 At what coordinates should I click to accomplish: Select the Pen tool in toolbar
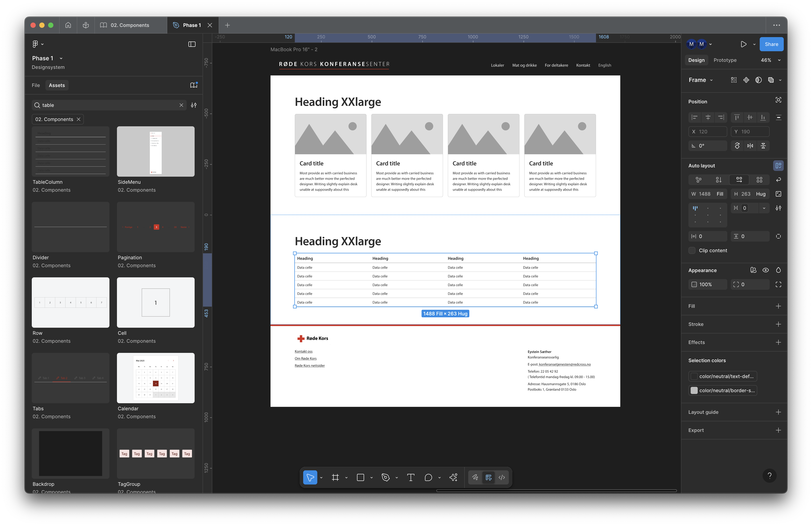(385, 477)
